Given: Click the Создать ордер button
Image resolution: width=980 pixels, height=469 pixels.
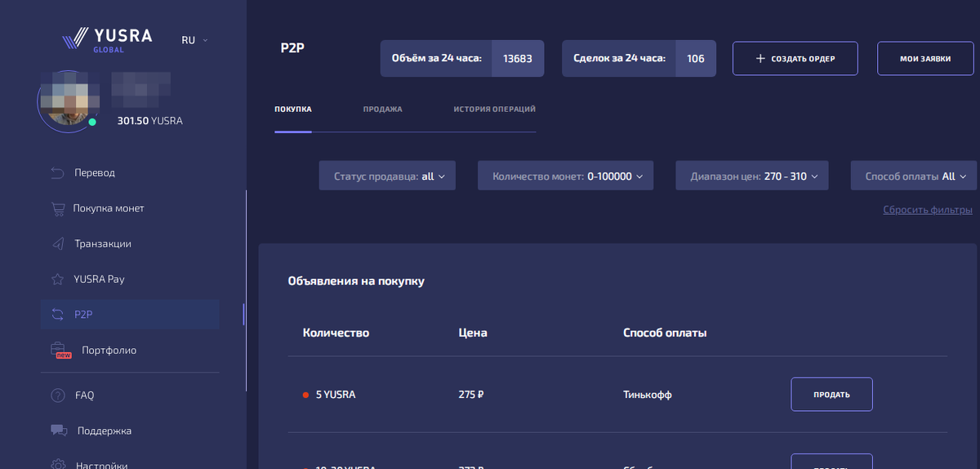Looking at the screenshot, I should [795, 59].
